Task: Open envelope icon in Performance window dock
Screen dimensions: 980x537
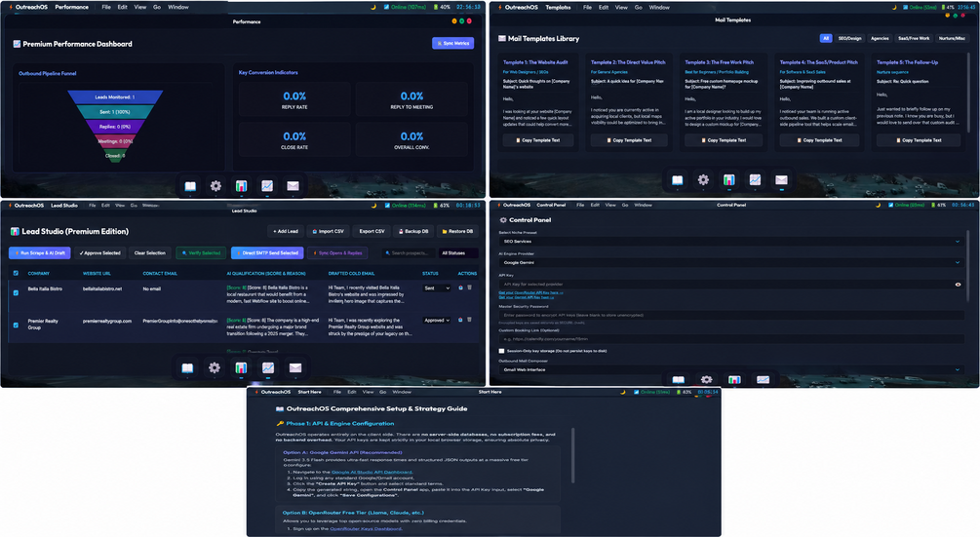Action: [x=293, y=186]
